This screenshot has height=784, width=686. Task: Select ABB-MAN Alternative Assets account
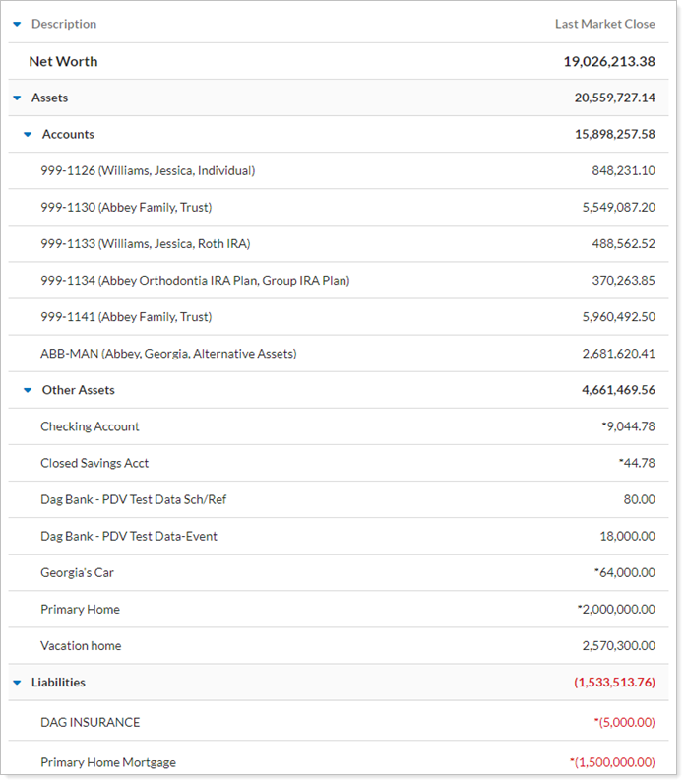pyautogui.click(x=168, y=354)
